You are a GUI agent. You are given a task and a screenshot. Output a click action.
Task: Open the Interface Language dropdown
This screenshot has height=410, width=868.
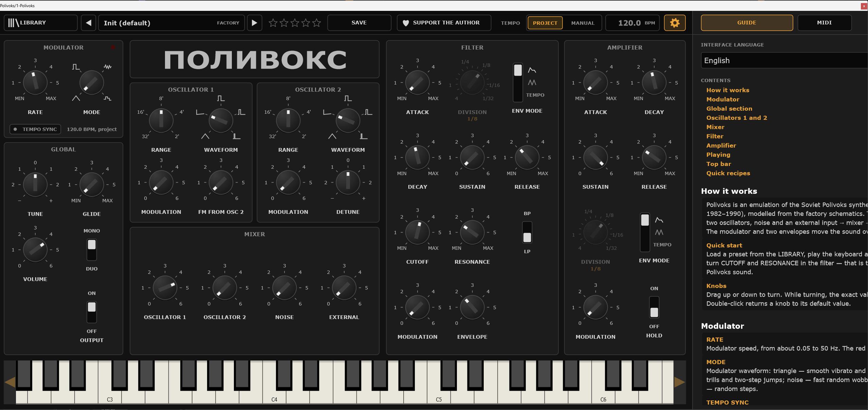(x=784, y=60)
